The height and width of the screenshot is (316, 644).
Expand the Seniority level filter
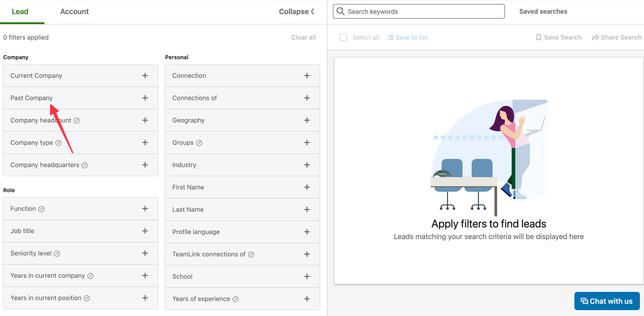(x=80, y=253)
